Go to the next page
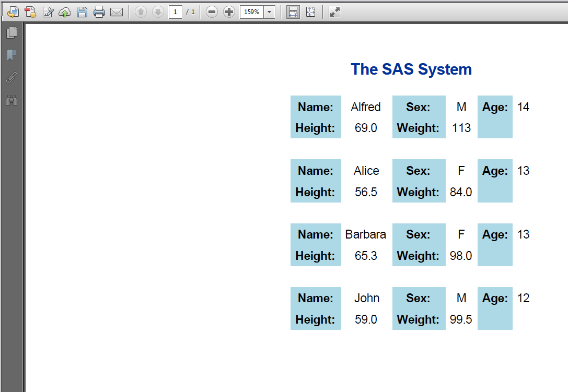Image resolution: width=568 pixels, height=392 pixels. (158, 11)
